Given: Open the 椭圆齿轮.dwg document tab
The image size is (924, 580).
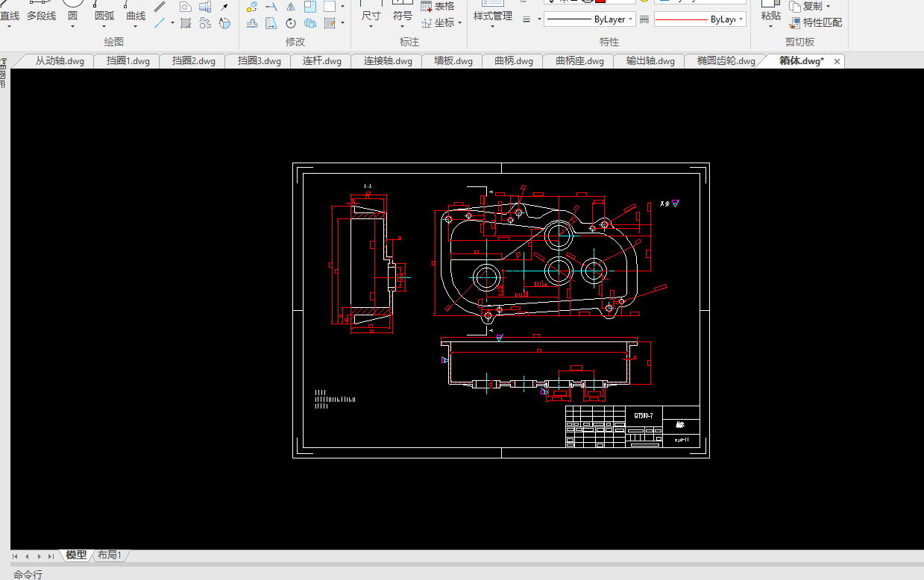Looking at the screenshot, I should pyautogui.click(x=726, y=61).
